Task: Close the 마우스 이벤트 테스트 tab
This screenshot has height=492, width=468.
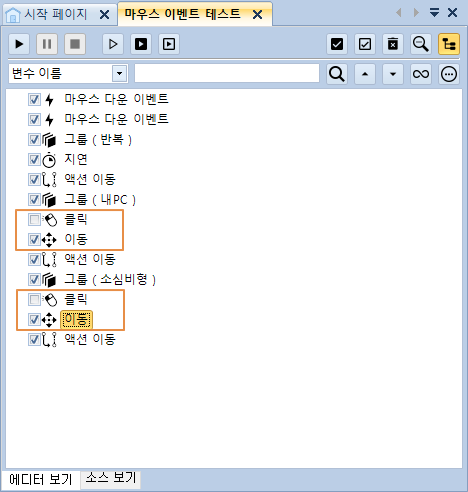Action: click(x=257, y=15)
